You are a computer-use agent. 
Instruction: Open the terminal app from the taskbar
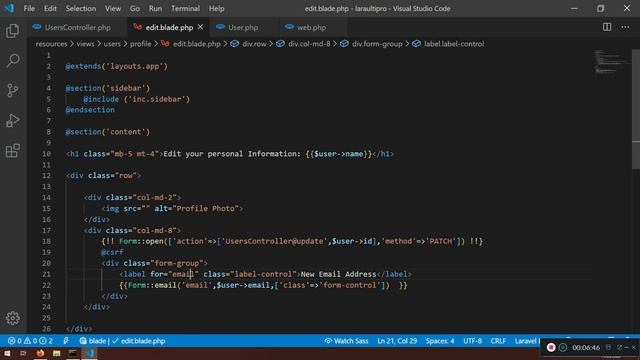(73, 353)
